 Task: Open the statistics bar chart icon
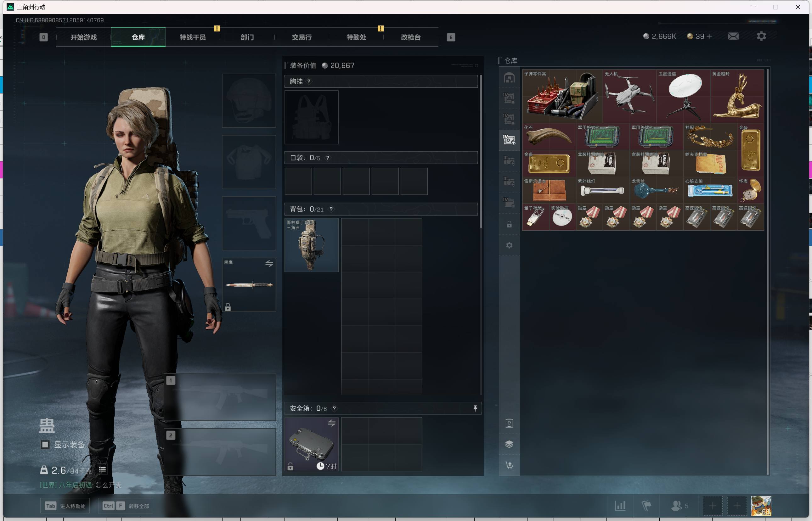[x=620, y=506]
